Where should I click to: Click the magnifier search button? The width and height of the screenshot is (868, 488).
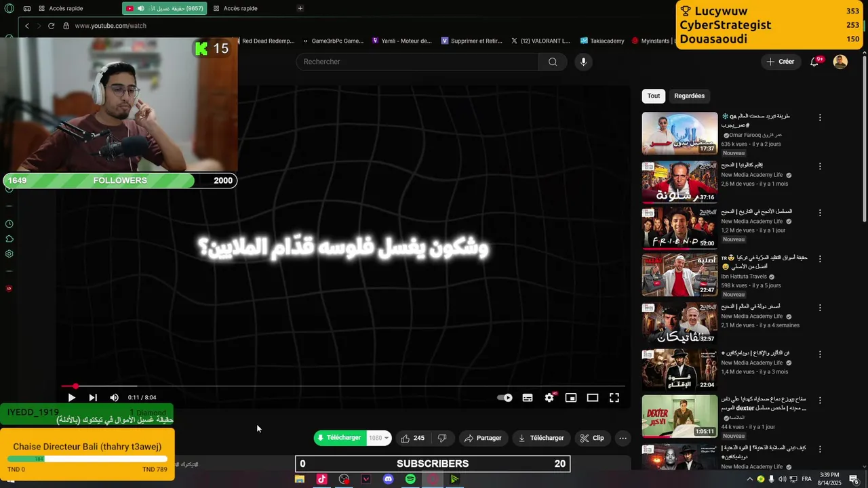click(x=553, y=62)
